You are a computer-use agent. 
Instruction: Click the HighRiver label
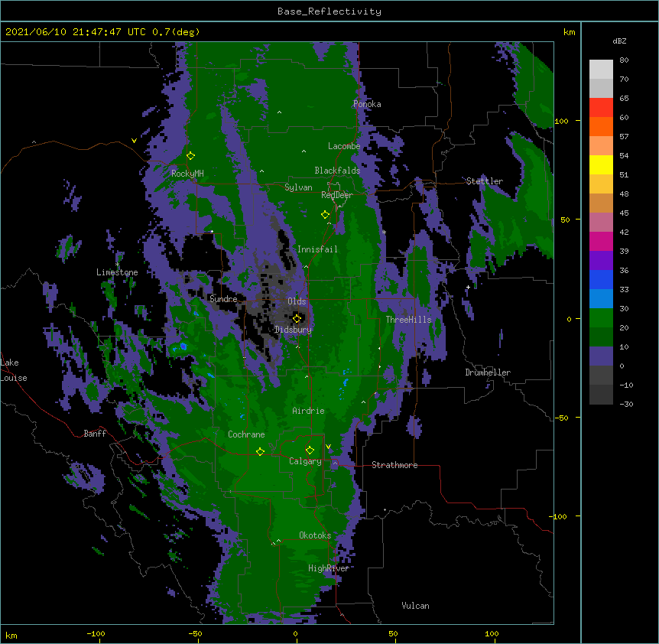coord(329,568)
